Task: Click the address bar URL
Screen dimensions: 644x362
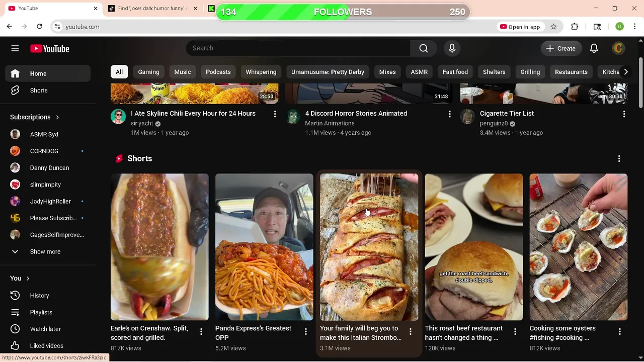Action: click(83, 27)
